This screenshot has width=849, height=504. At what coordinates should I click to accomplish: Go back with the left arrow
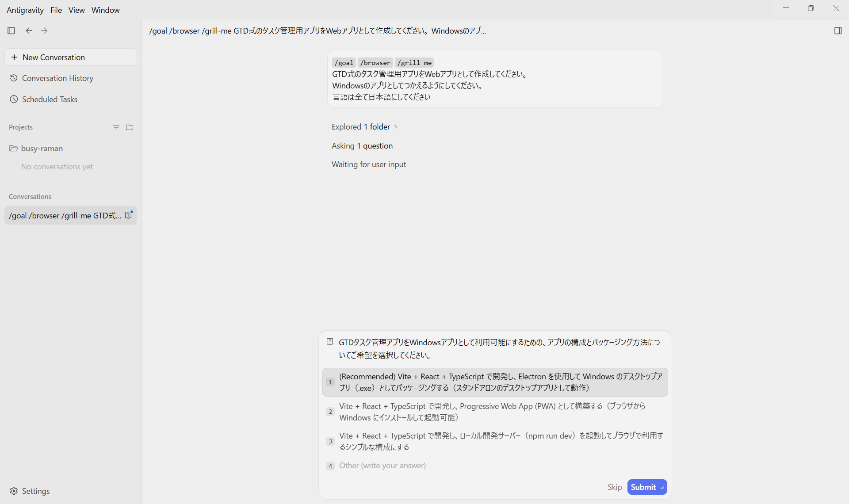click(29, 31)
